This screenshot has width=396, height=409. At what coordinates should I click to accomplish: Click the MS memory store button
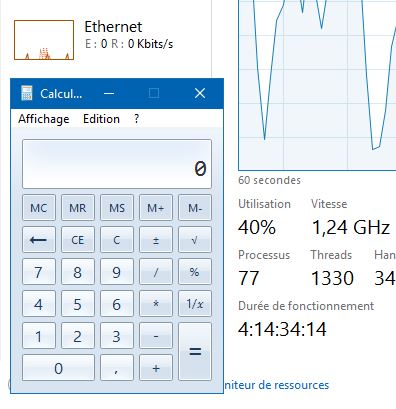[117, 208]
